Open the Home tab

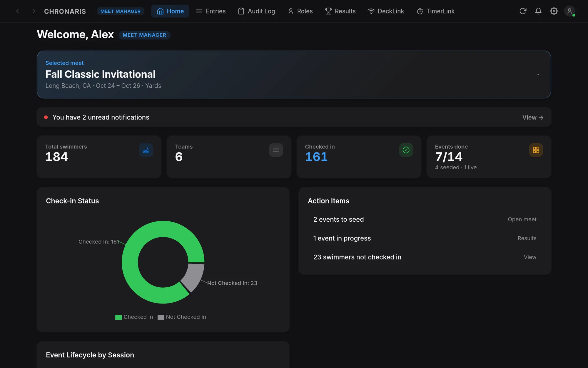point(170,11)
